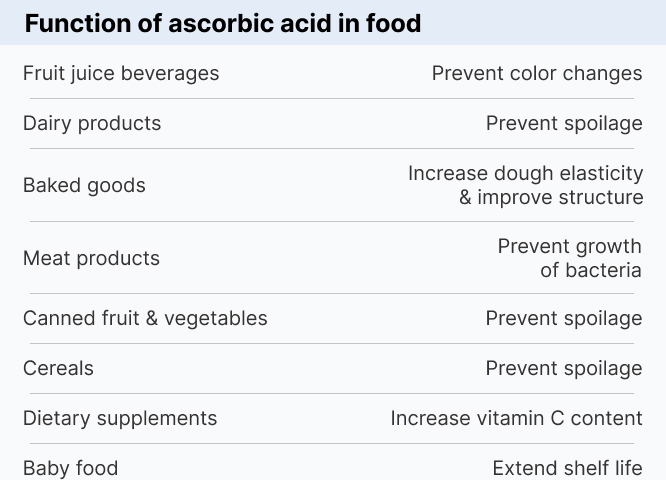The width and height of the screenshot is (666, 480).
Task: Select the 'Canned fruit & vegetables' label
Action: [145, 318]
